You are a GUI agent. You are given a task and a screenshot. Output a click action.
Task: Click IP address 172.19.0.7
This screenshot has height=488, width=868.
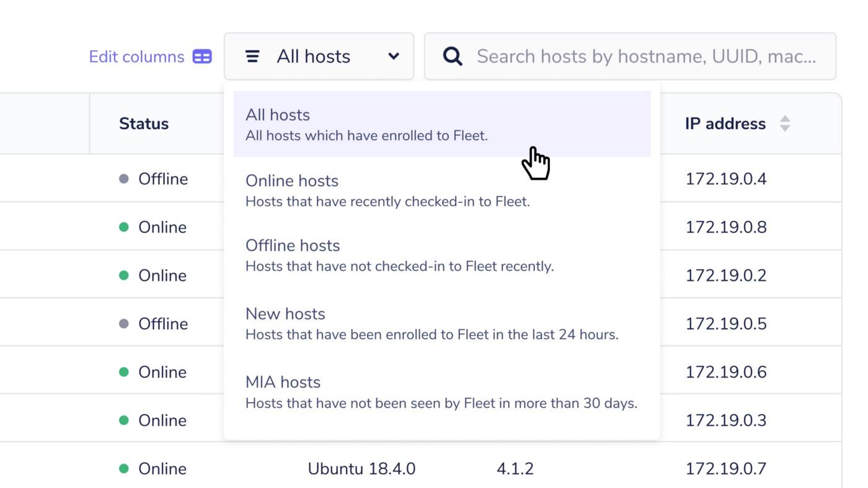[726, 469]
